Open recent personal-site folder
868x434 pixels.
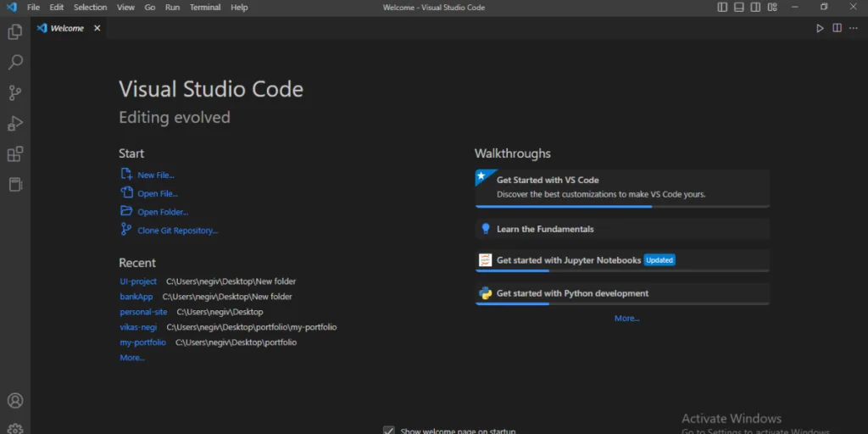point(143,312)
